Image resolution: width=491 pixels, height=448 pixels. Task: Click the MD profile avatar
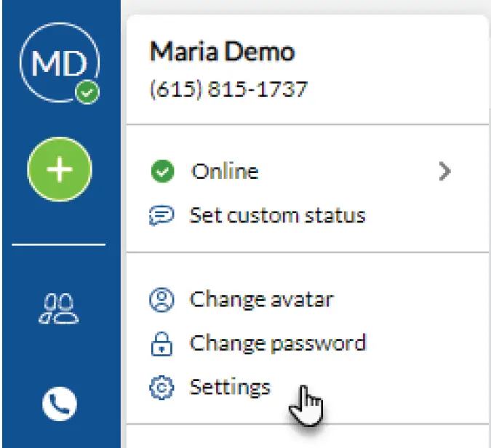[60, 63]
